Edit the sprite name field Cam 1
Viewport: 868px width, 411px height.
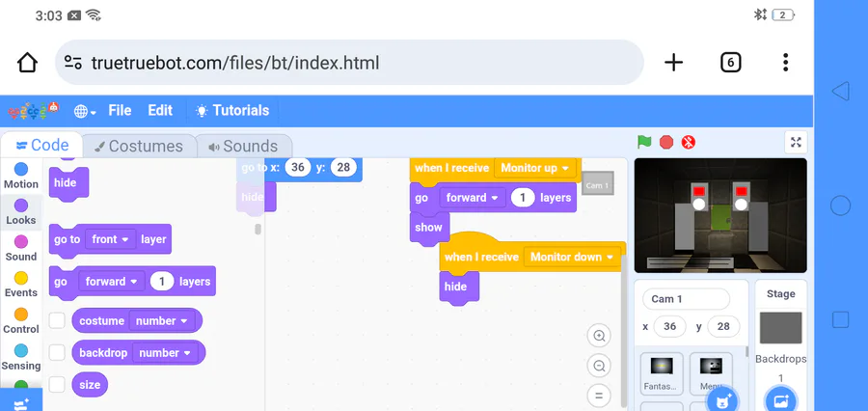(x=686, y=299)
